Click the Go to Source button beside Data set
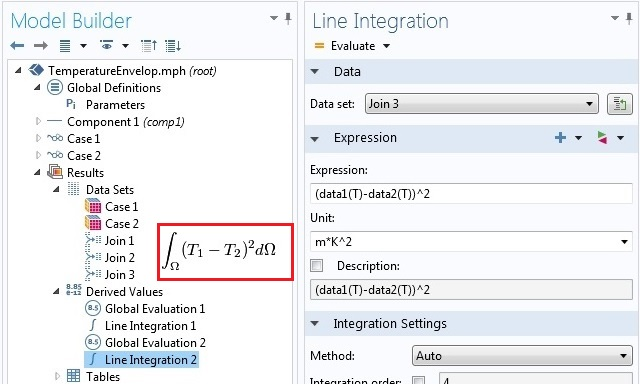 (x=620, y=104)
